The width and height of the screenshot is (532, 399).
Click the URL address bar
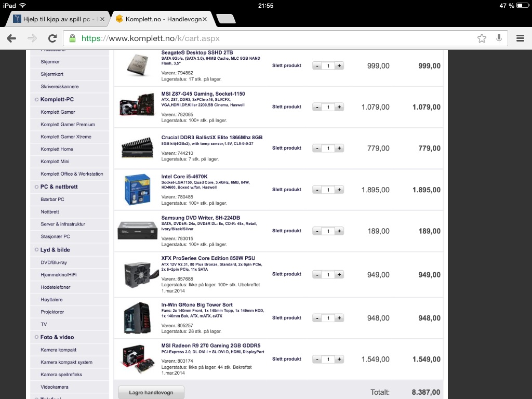pyautogui.click(x=285, y=38)
